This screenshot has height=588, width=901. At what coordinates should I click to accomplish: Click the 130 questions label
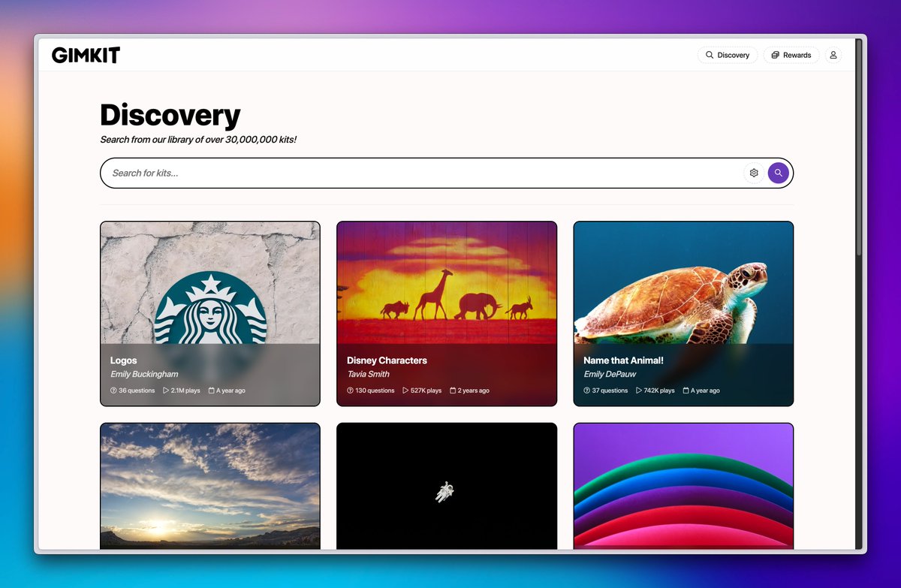tap(371, 390)
